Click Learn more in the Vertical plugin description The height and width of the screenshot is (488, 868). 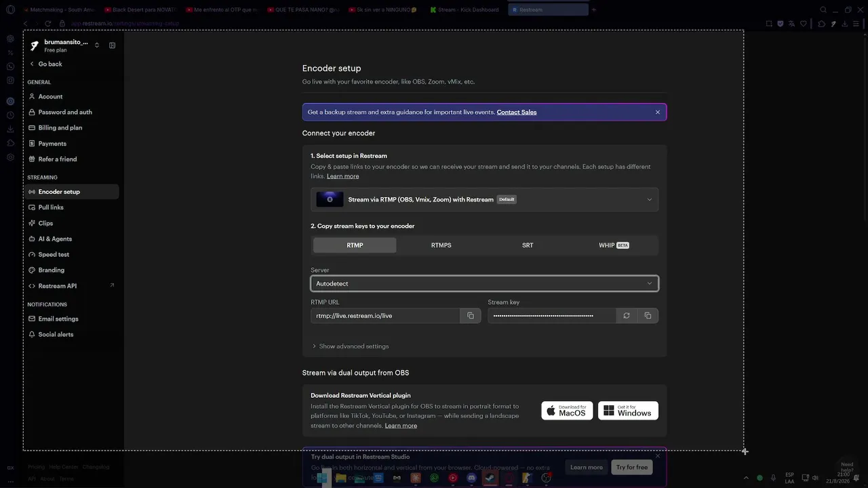[401, 426]
